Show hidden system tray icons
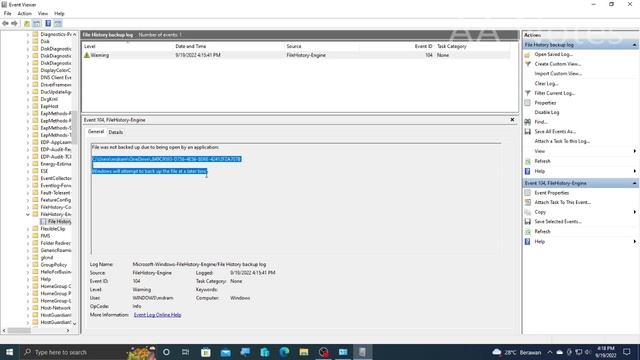 tap(550, 352)
